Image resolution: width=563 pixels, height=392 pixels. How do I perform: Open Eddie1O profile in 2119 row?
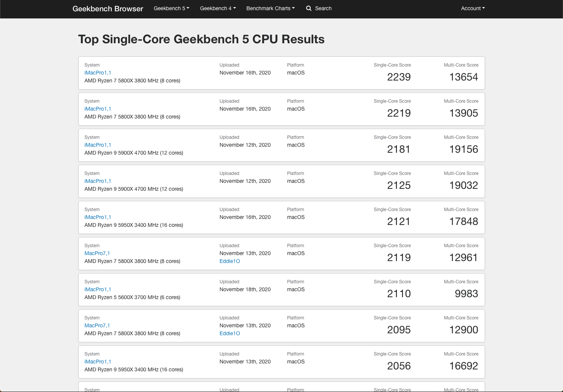tap(230, 261)
